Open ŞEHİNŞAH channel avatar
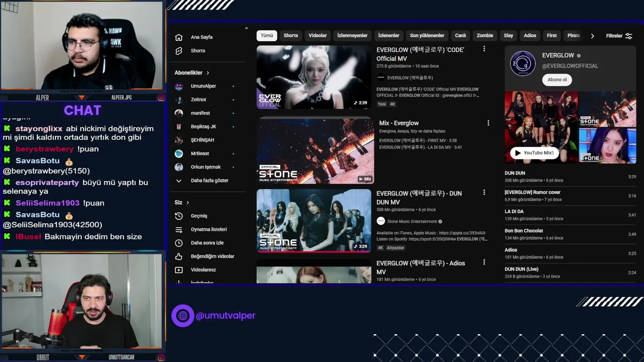 [179, 140]
